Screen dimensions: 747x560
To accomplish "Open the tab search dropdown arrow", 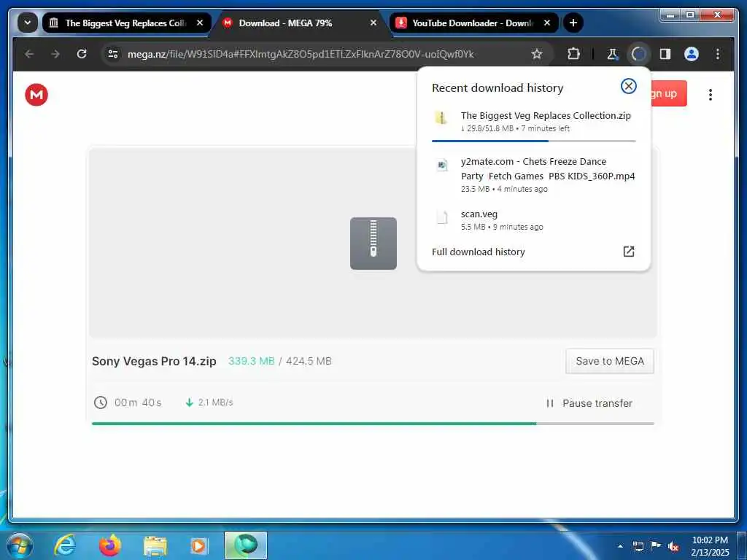I will pos(27,23).
